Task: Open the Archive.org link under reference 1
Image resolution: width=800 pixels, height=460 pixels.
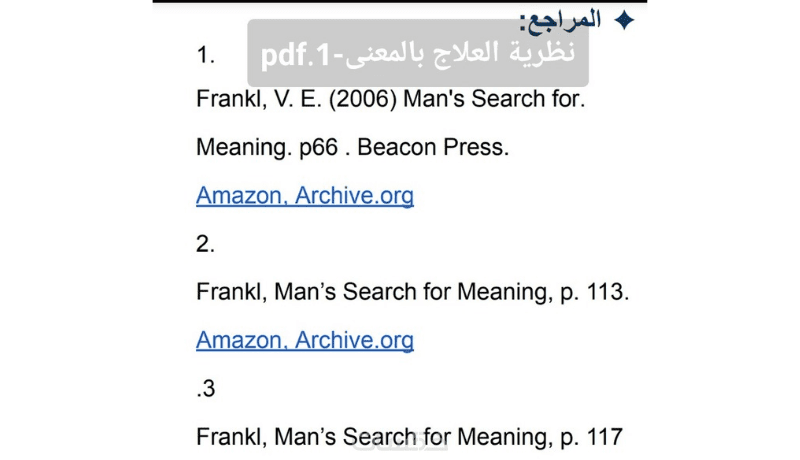Action: (x=355, y=195)
